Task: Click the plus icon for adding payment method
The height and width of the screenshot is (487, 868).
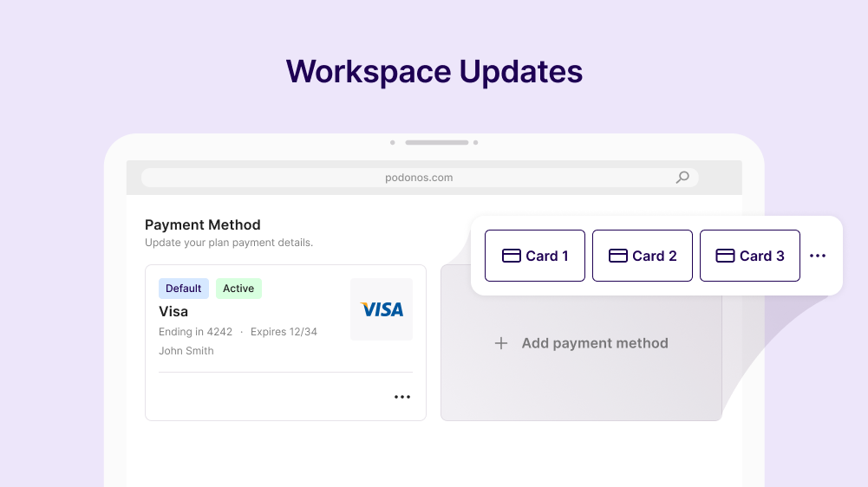Action: click(500, 343)
